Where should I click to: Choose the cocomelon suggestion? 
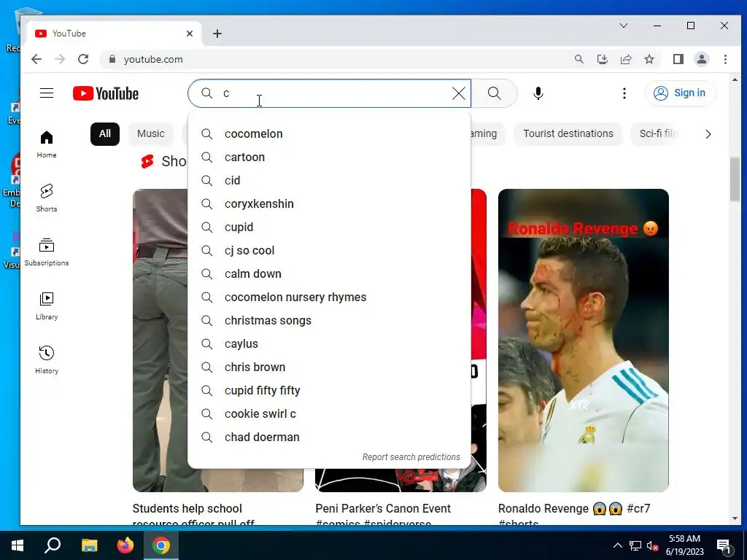329,134
